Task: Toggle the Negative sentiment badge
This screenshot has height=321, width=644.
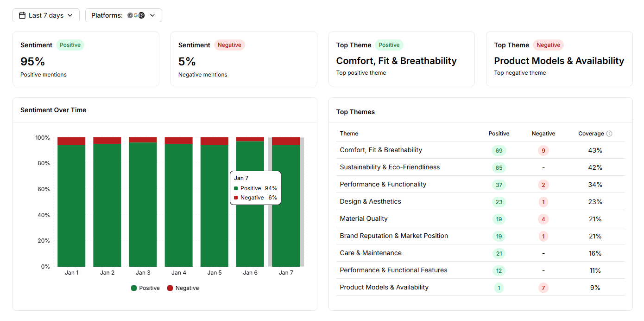Action: [229, 45]
